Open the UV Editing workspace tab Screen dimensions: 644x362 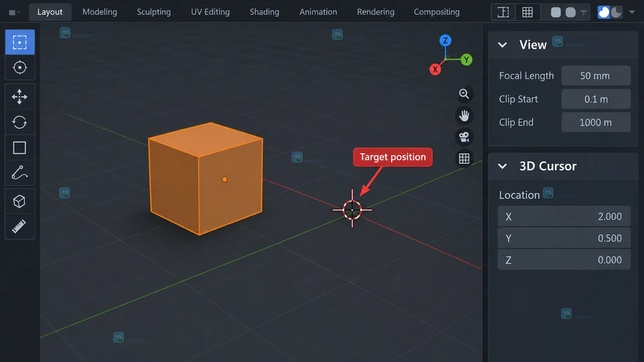click(210, 12)
